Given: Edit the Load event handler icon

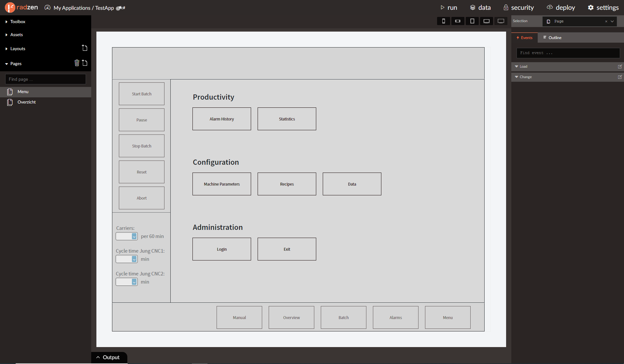Looking at the screenshot, I should pyautogui.click(x=620, y=66).
